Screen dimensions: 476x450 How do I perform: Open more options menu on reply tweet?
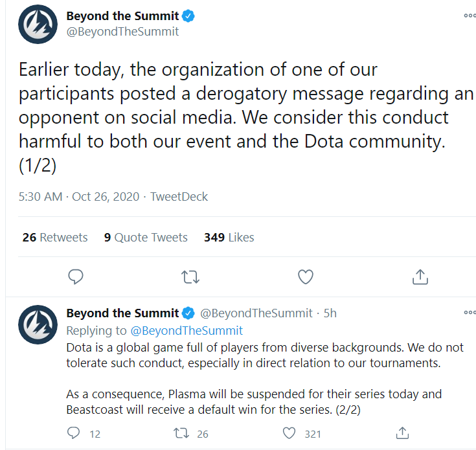coord(470,313)
